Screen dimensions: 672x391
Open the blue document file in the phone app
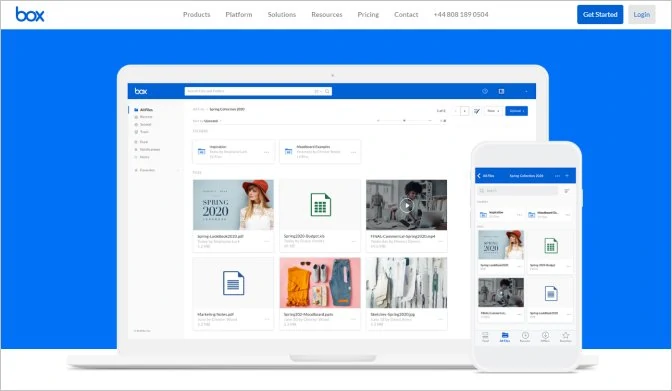pos(551,294)
